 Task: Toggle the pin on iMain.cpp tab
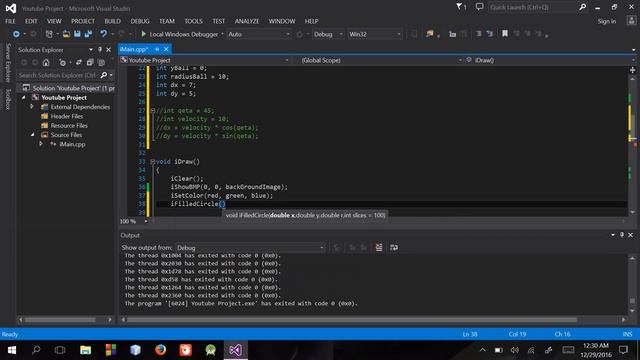click(x=157, y=49)
